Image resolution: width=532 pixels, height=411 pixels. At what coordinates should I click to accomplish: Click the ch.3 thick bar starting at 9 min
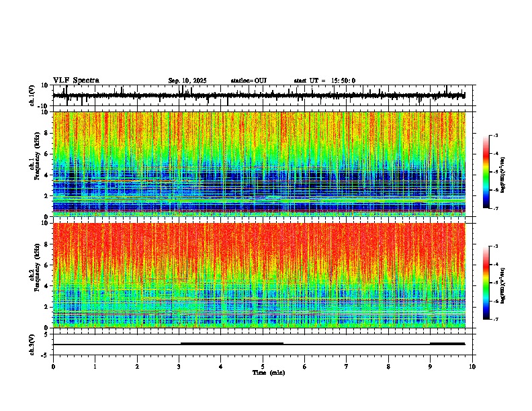click(447, 344)
